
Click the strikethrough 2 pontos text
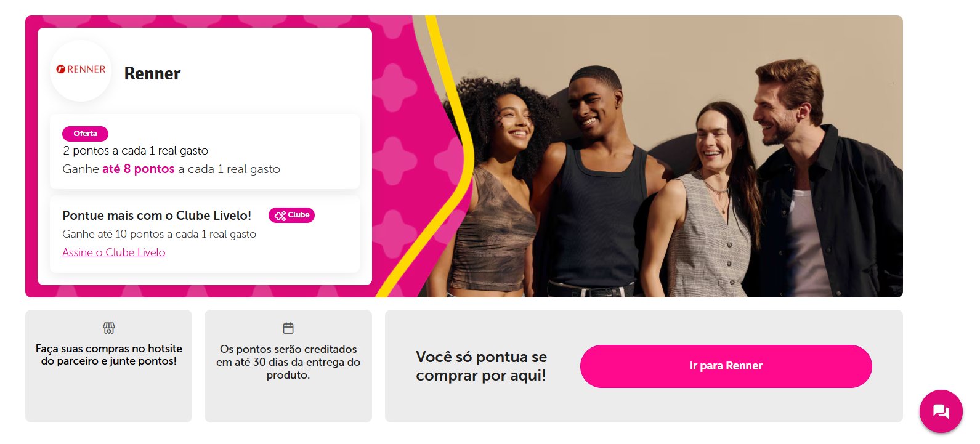136,151
